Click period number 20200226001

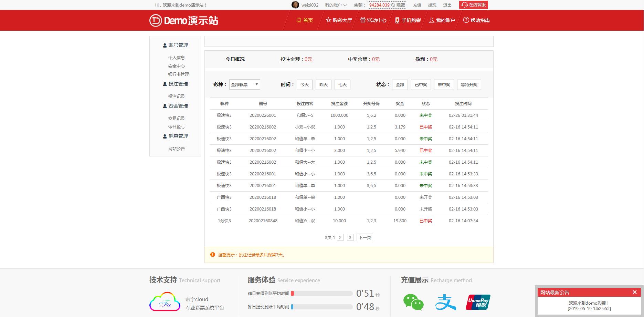coord(263,115)
